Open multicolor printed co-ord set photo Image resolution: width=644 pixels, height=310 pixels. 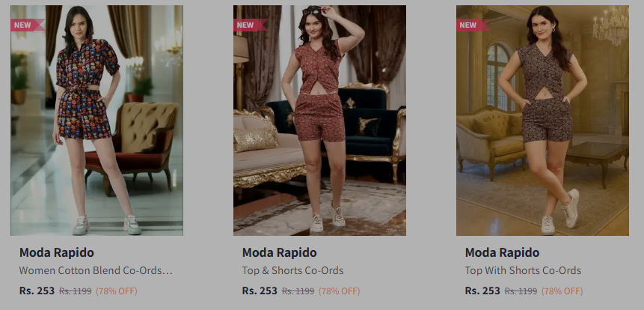(x=97, y=121)
